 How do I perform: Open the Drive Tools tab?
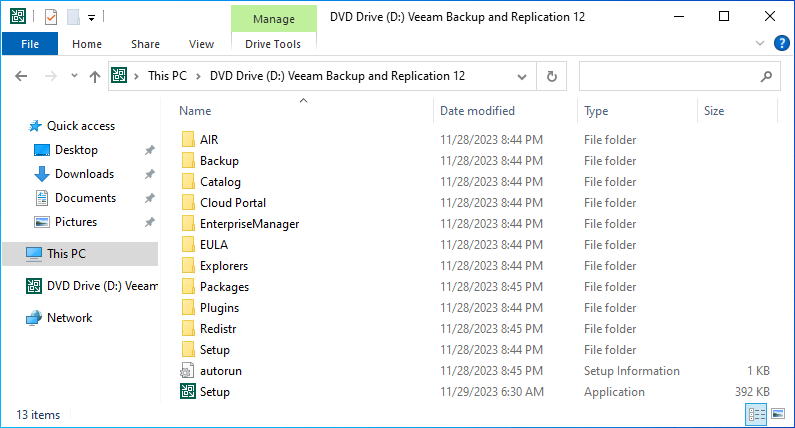(273, 44)
